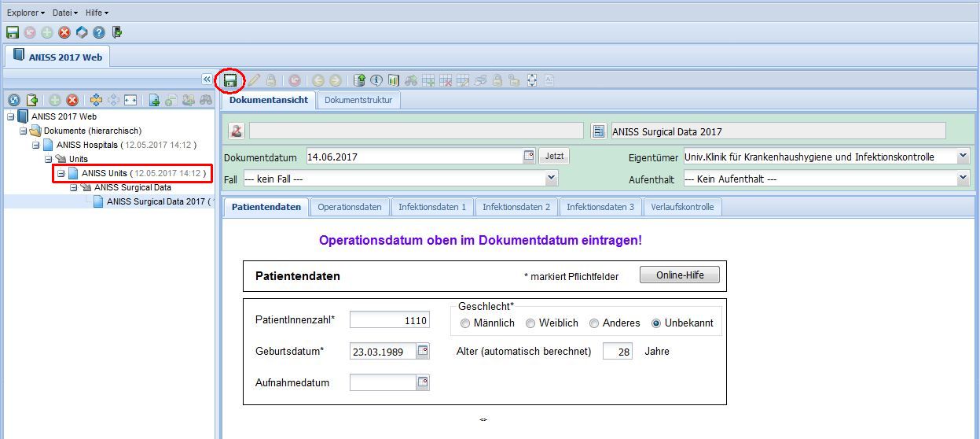Click the database upload icon with green arrow

click(359, 80)
